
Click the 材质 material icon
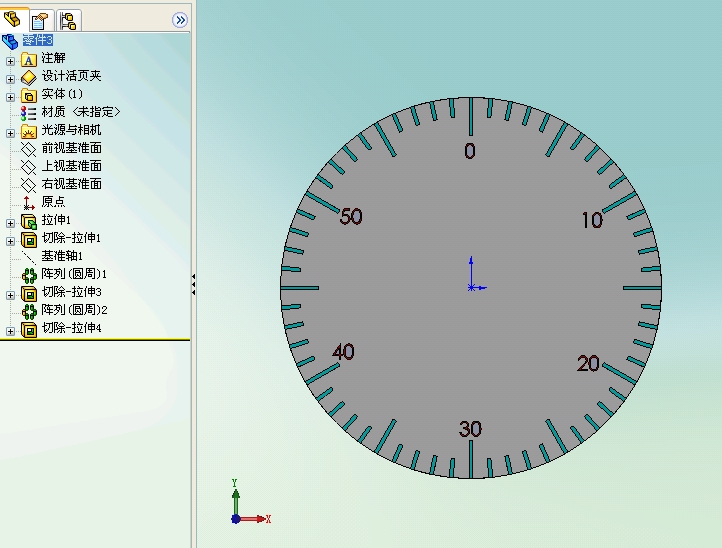(29, 113)
